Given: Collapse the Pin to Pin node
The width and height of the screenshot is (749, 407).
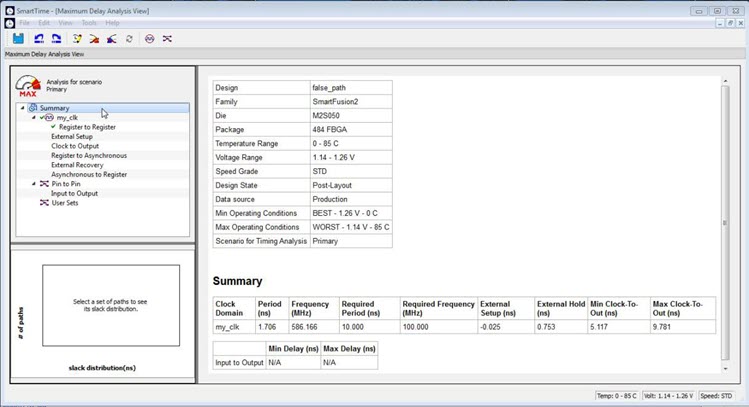Looking at the screenshot, I should pos(35,184).
